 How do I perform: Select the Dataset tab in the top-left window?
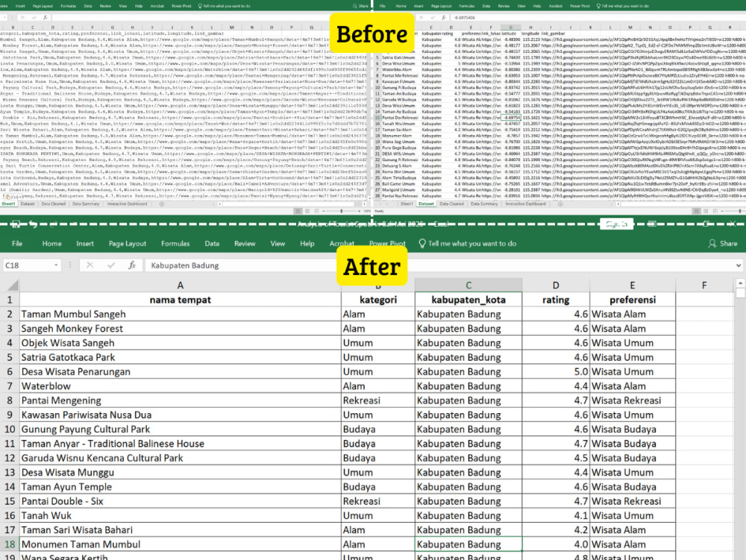click(28, 204)
